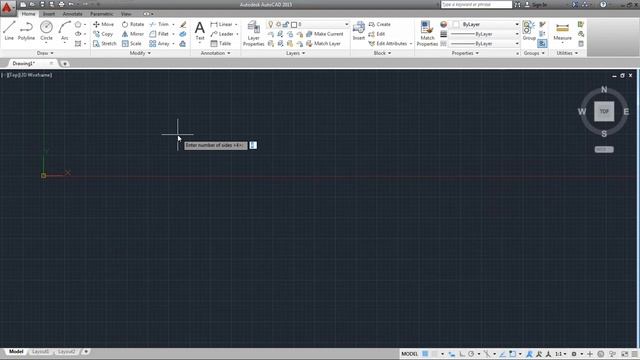The width and height of the screenshot is (640, 360).
Task: Add a new drawing tab with plus
Action: (64, 63)
